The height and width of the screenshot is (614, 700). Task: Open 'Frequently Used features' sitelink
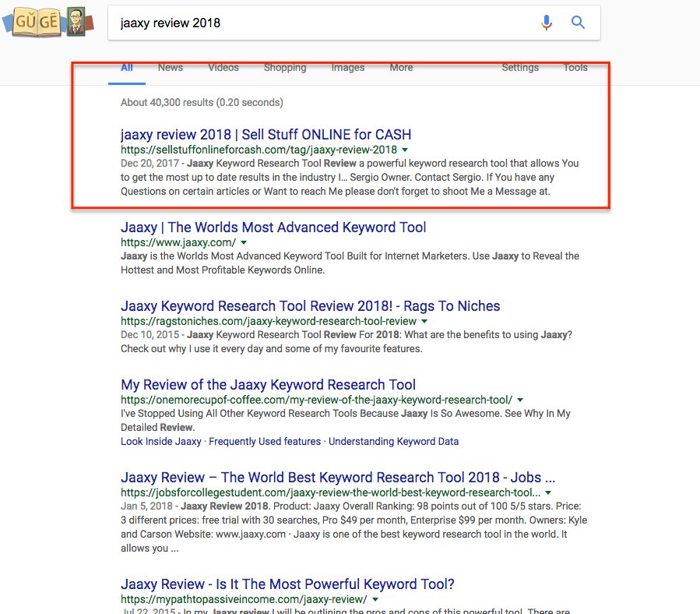tap(265, 442)
